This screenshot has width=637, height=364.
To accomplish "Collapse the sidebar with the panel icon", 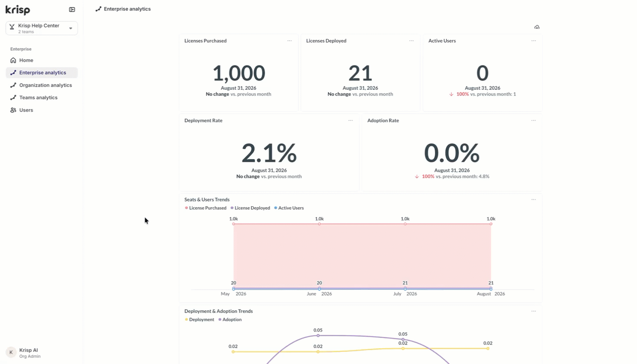I will (x=72, y=10).
